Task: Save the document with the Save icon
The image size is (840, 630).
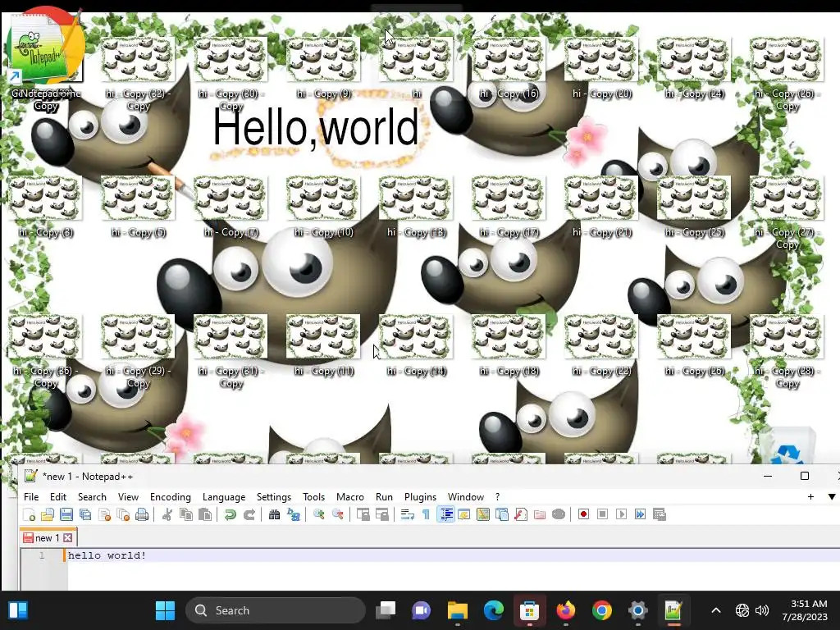Action: [66, 515]
